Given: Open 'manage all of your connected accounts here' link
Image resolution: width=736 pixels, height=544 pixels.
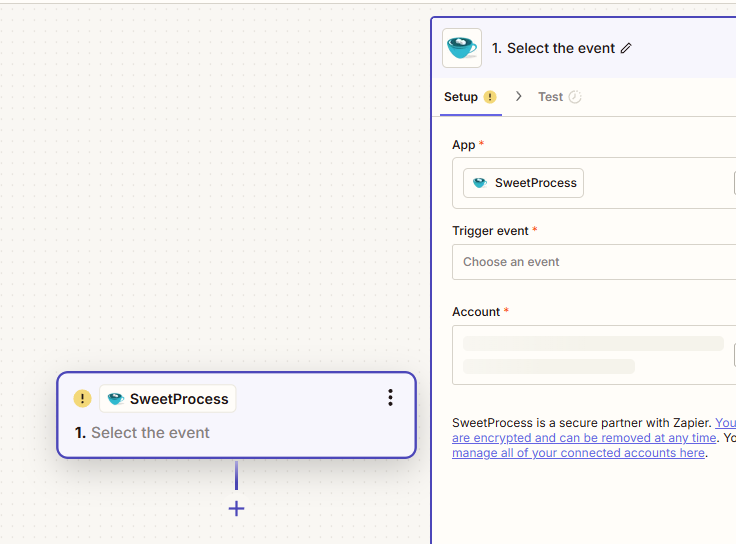Looking at the screenshot, I should [578, 453].
